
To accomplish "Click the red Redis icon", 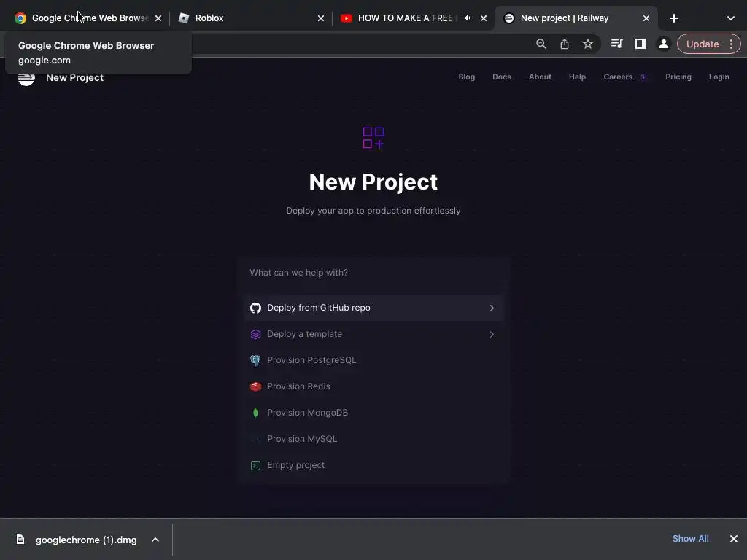I will click(x=256, y=386).
